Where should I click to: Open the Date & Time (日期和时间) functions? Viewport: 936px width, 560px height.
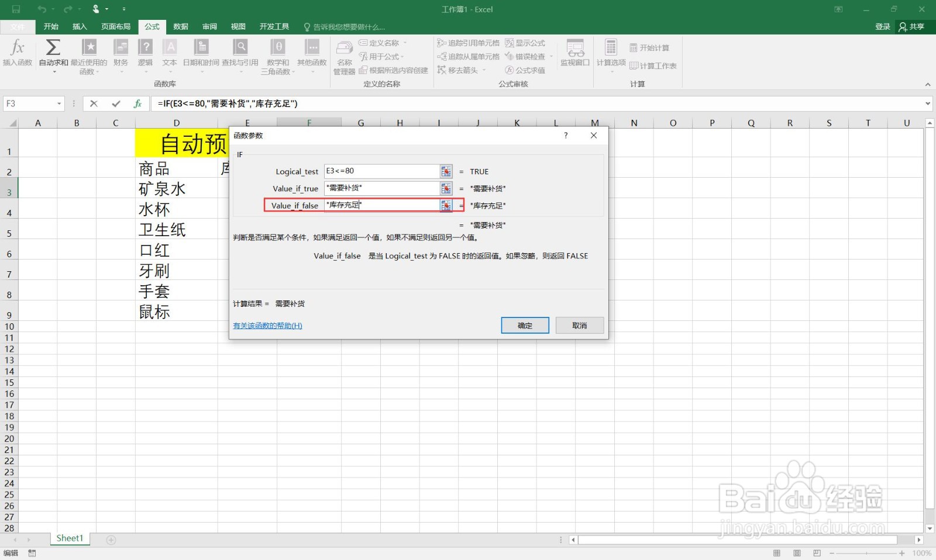201,57
